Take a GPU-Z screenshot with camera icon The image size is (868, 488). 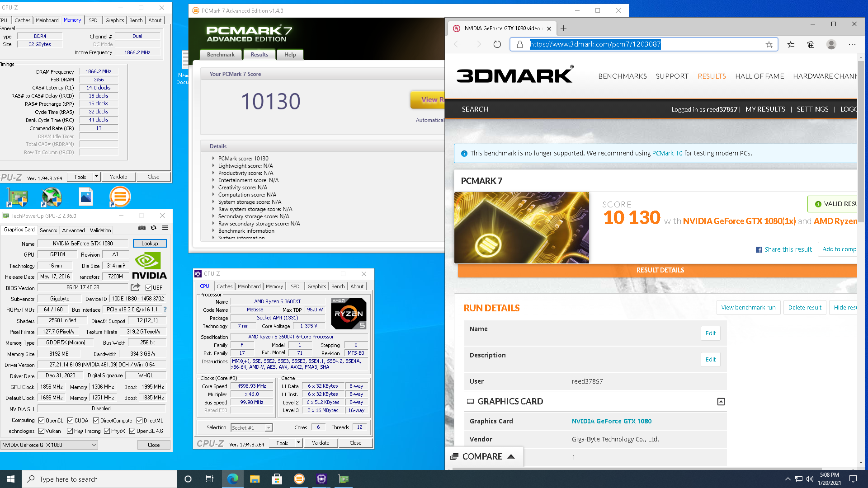[142, 228]
